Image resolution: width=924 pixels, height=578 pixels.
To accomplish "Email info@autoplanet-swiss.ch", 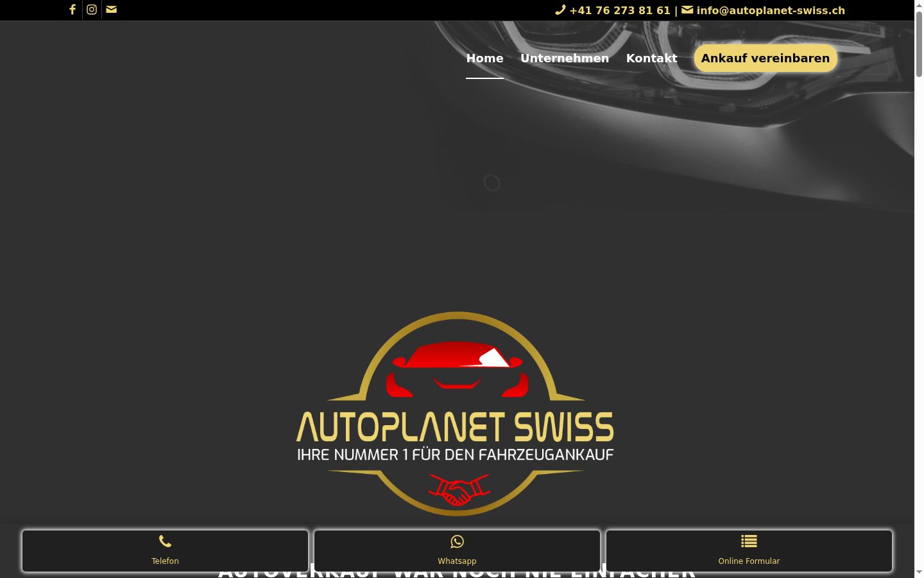I will click(x=771, y=10).
